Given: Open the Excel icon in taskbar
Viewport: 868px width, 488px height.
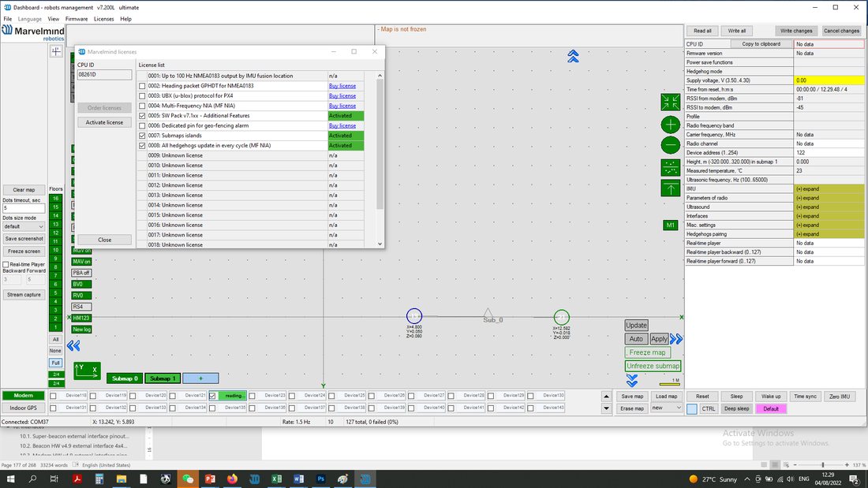Looking at the screenshot, I should point(276,479).
